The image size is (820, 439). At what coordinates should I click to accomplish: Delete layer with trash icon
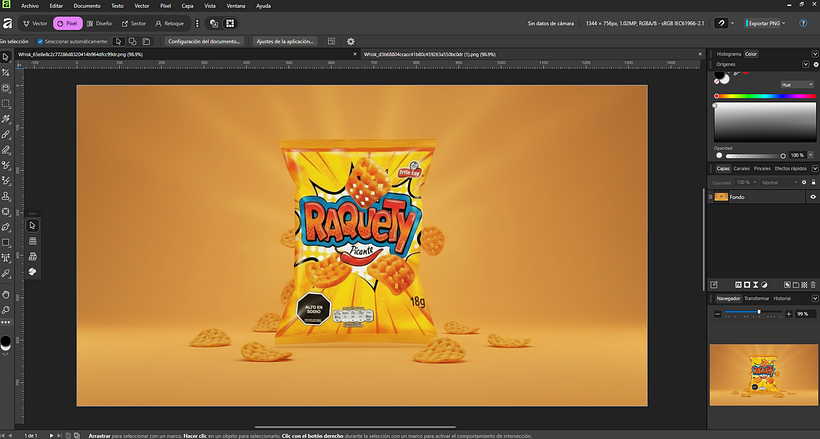[813, 285]
